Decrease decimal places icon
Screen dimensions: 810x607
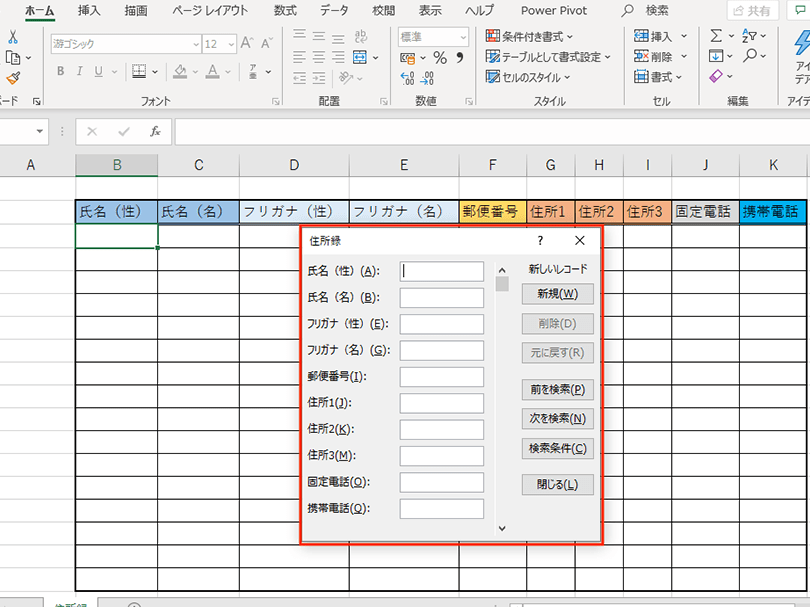(427, 78)
